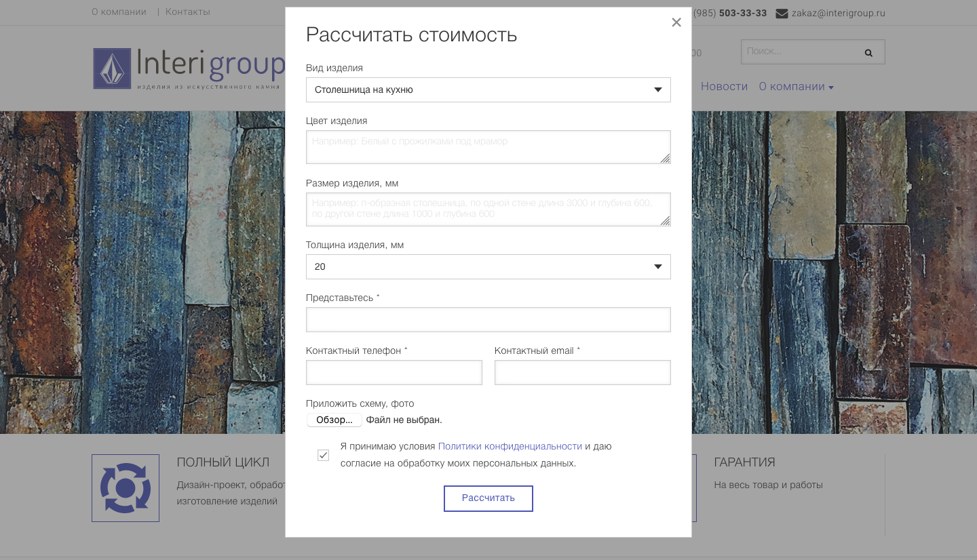Click the Размер изделия text area
The width and height of the screenshot is (977, 560).
pyautogui.click(x=488, y=209)
